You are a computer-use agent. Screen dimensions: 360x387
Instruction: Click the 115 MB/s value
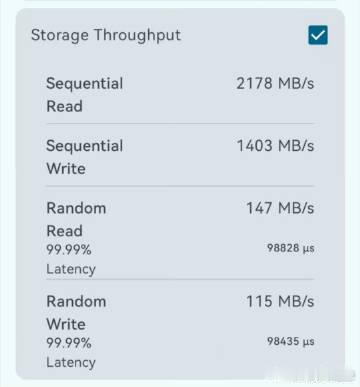pyautogui.click(x=280, y=301)
